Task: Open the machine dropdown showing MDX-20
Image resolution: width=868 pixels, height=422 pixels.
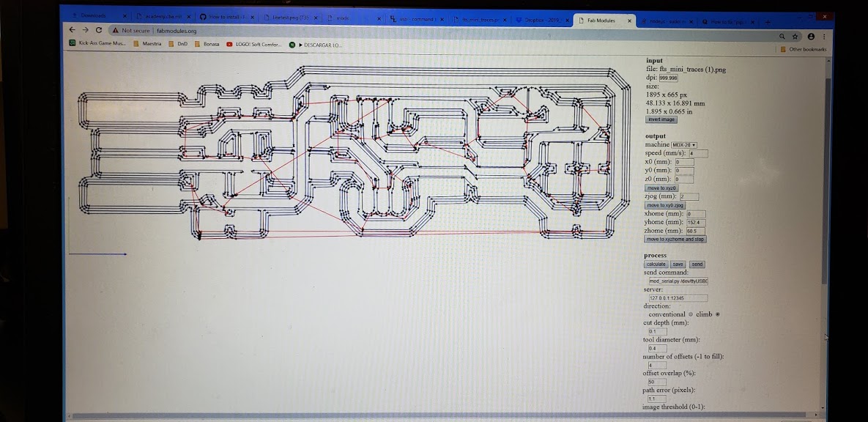Action: [684, 144]
